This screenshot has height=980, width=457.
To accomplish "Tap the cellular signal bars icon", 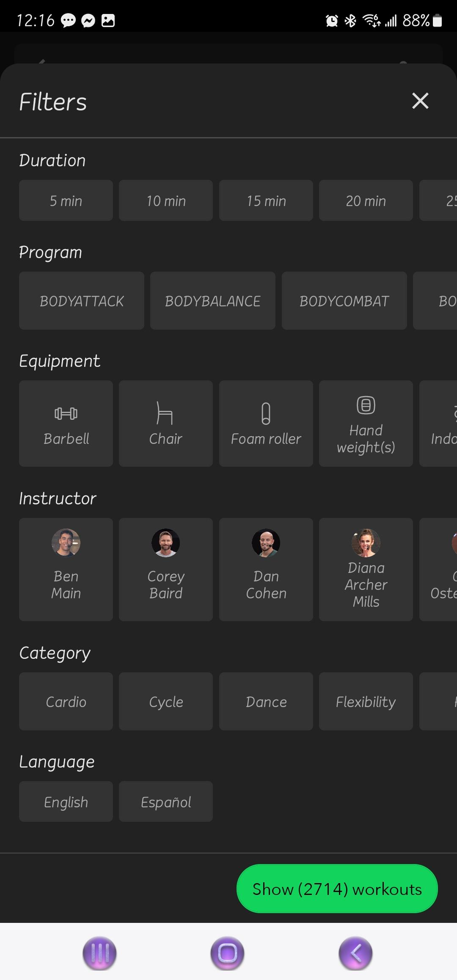I will 391,20.
